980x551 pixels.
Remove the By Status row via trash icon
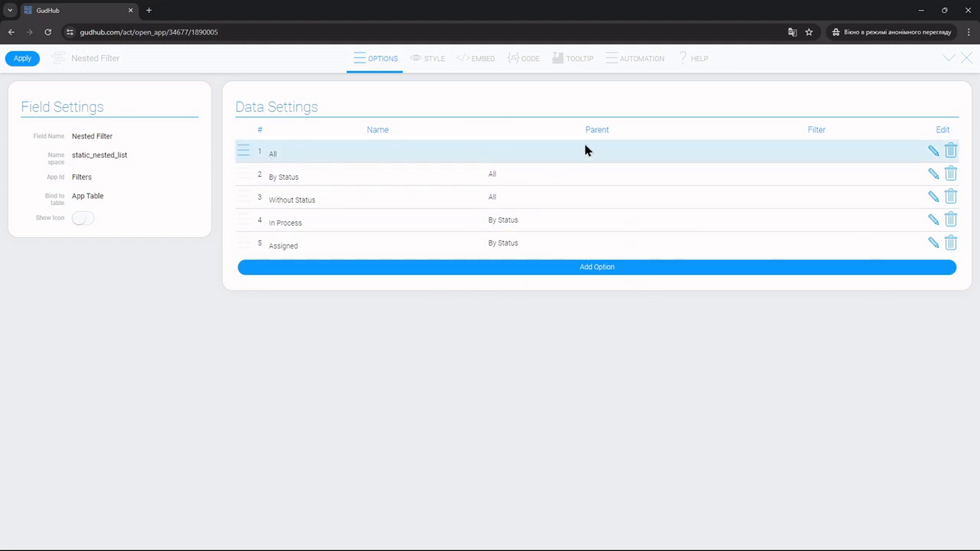point(951,173)
